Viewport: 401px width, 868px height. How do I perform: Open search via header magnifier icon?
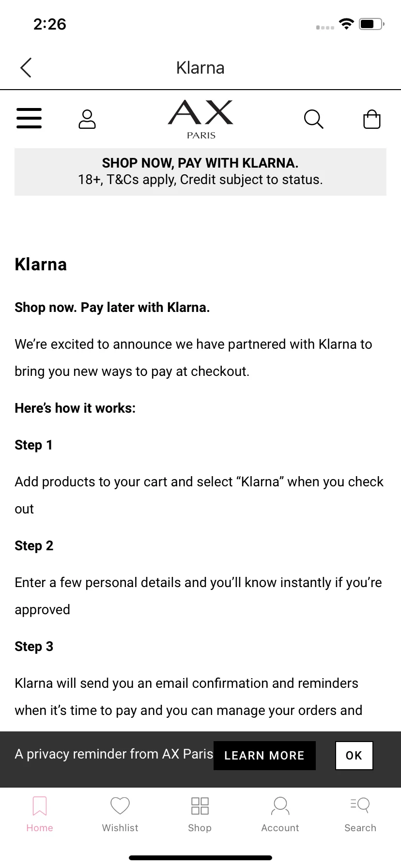(x=313, y=119)
